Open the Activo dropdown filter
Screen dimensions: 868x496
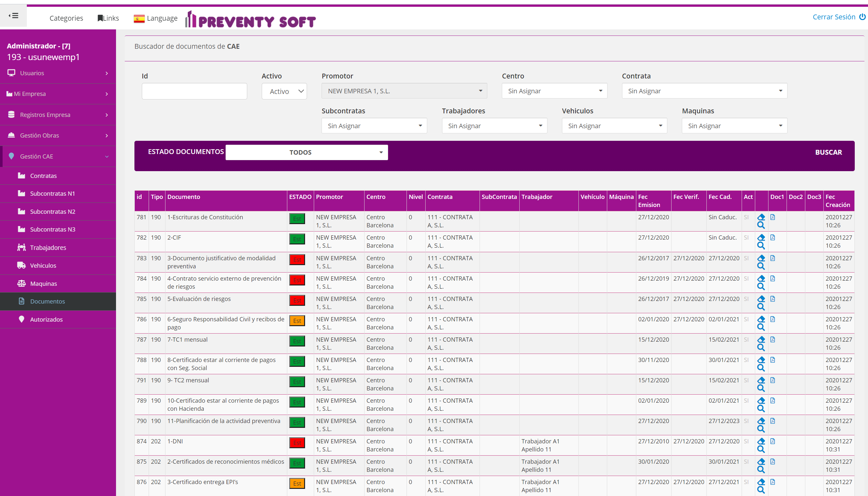coord(284,91)
